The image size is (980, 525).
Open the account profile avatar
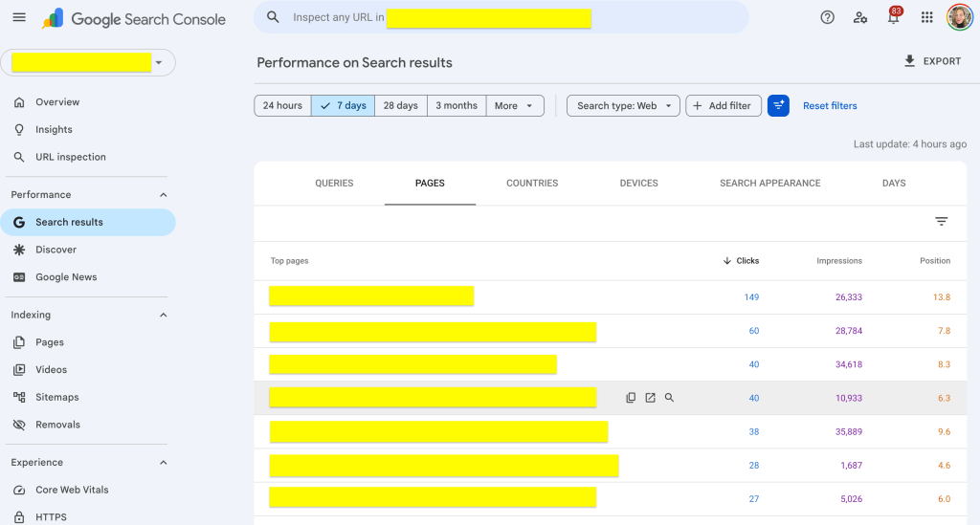[x=959, y=17]
